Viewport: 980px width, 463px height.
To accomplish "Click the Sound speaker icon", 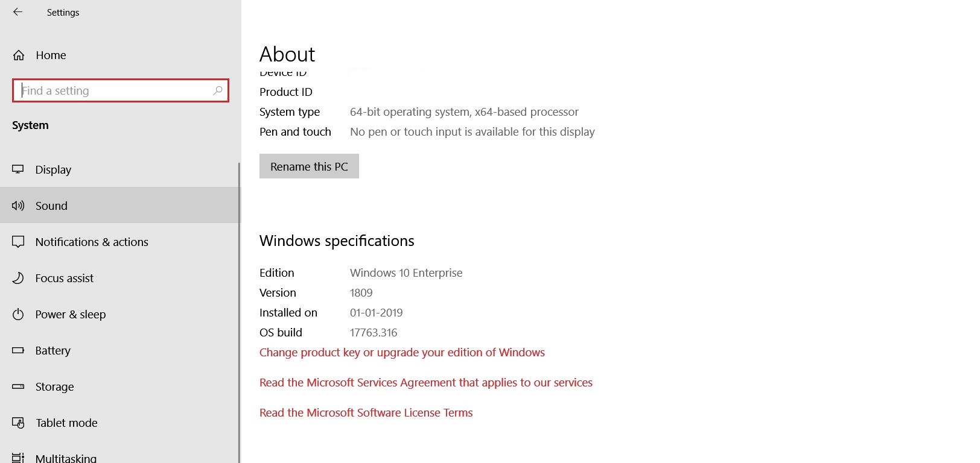I will pyautogui.click(x=18, y=206).
